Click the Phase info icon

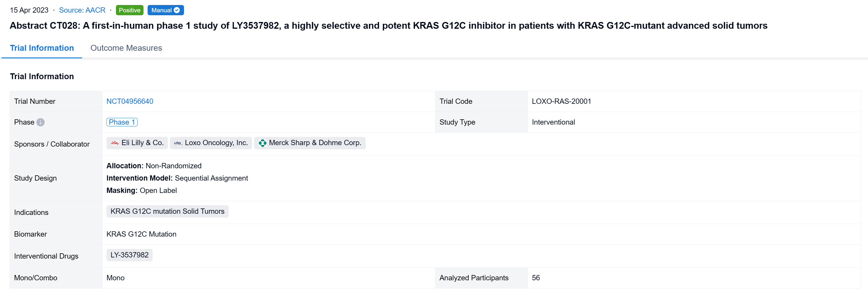40,122
